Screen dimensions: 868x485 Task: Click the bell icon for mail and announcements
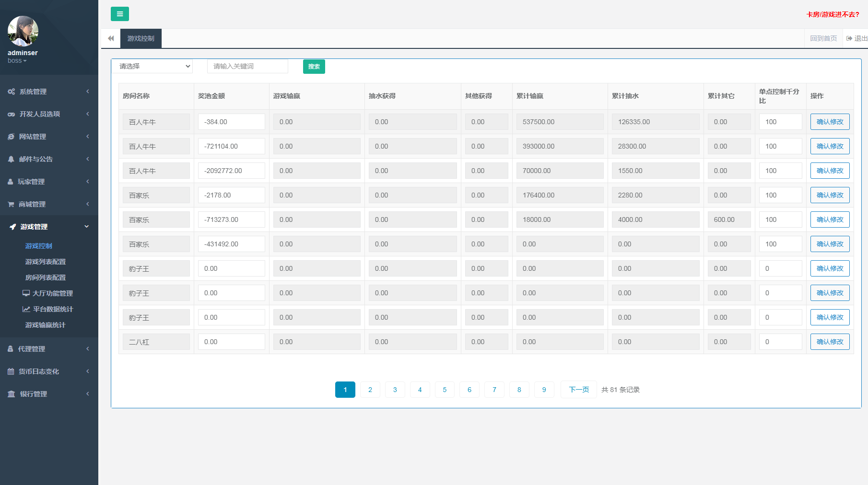pos(11,159)
